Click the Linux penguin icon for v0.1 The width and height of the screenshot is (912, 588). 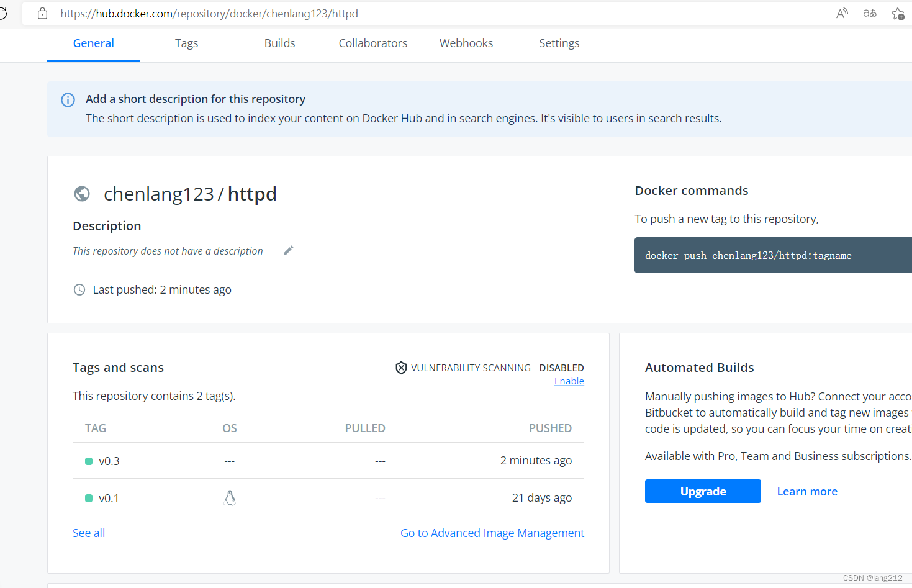point(230,497)
